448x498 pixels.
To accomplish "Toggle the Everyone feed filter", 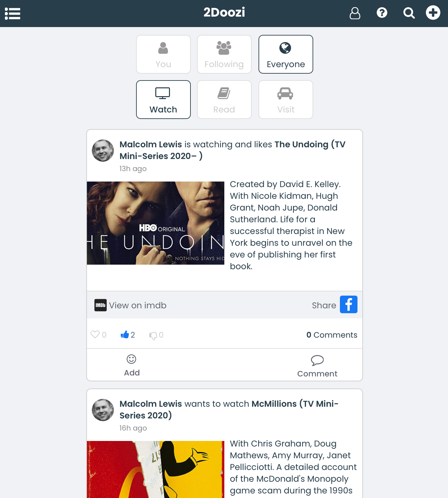I will 286,54.
